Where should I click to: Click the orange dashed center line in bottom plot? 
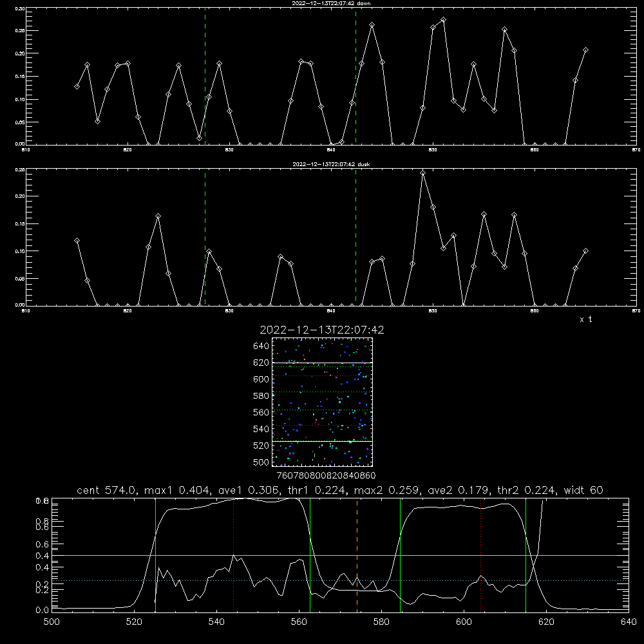click(x=357, y=554)
